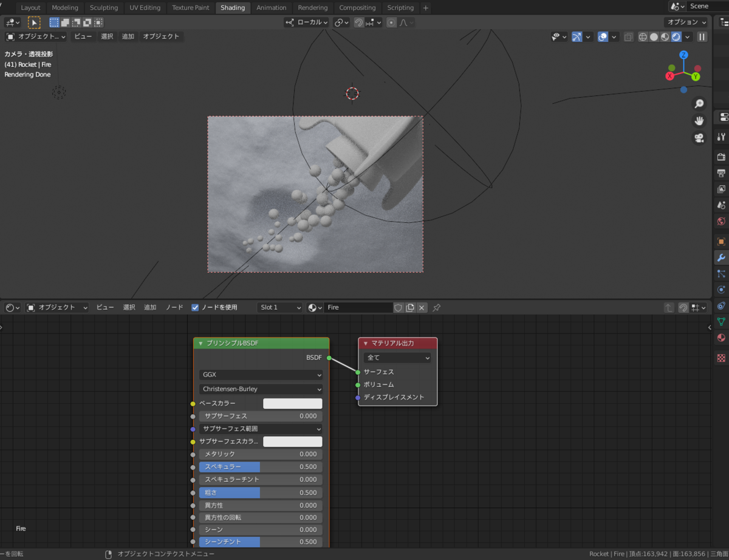Open the Slot 1 material slot dropdown
This screenshot has height=560, width=729.
point(279,307)
